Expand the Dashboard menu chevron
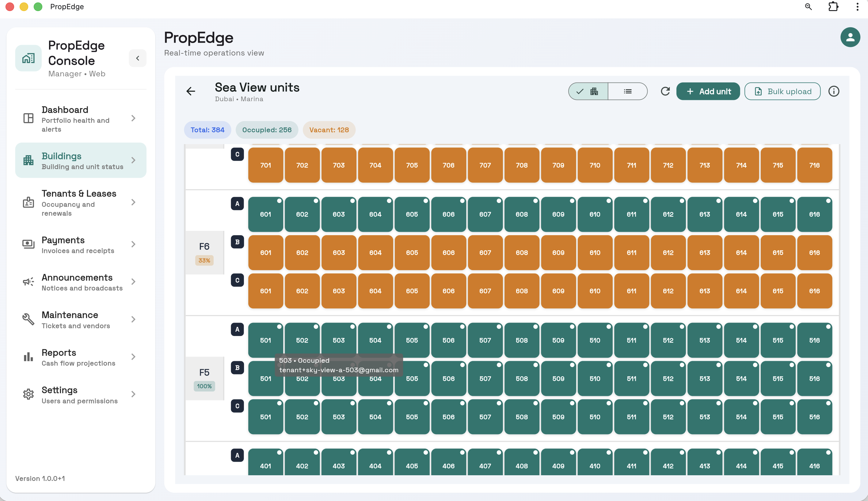Screen dimensions: 868x501 point(133,118)
